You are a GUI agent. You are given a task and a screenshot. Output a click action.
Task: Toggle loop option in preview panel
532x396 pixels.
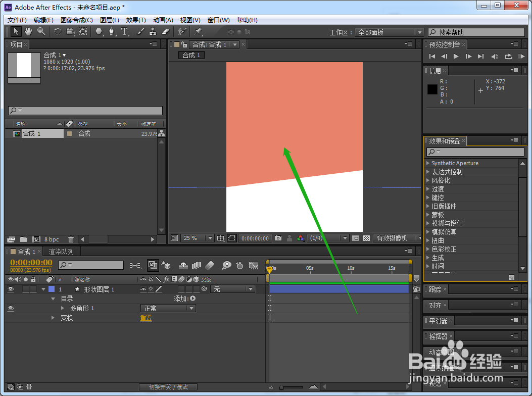[x=508, y=57]
